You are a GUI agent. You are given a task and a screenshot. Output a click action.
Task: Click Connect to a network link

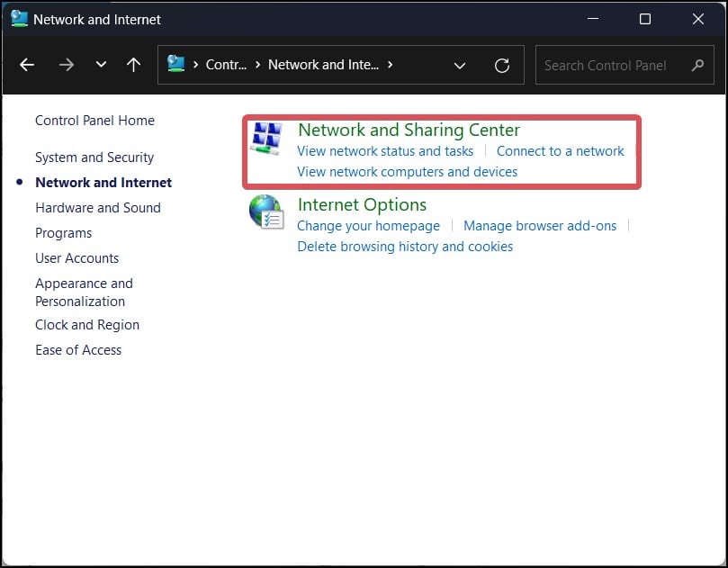pyautogui.click(x=560, y=151)
